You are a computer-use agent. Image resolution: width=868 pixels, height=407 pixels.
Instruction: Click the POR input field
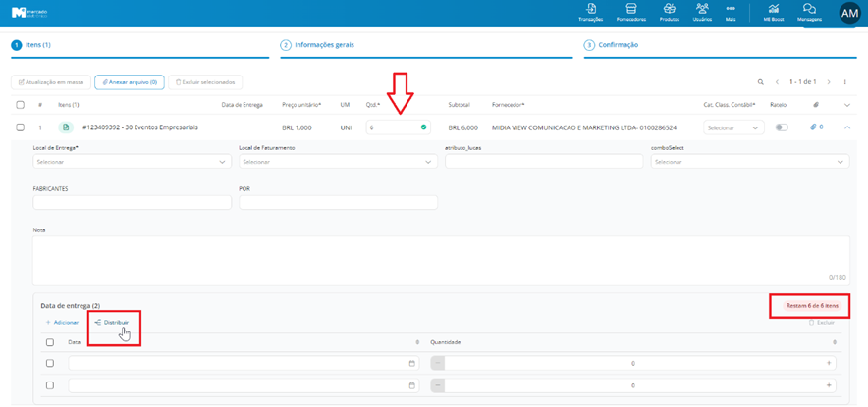coord(338,202)
